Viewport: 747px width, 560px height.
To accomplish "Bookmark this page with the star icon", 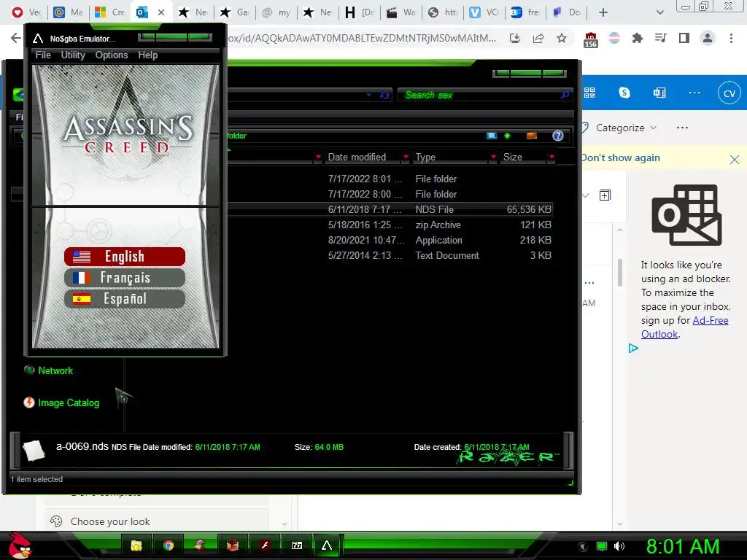I will pos(562,38).
